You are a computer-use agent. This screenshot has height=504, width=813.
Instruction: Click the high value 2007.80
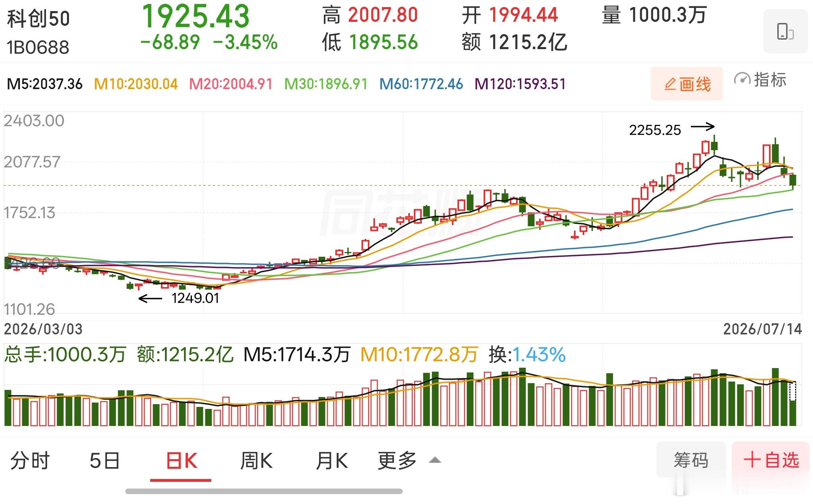pyautogui.click(x=383, y=15)
